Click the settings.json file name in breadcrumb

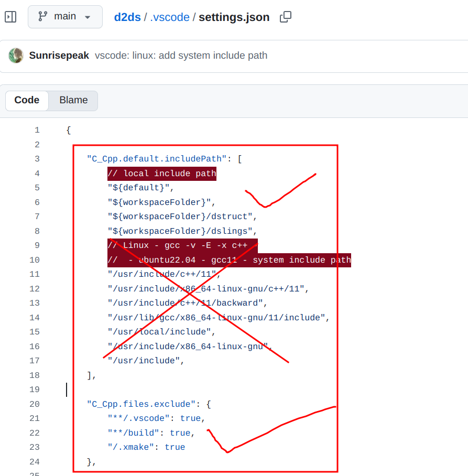(x=234, y=17)
